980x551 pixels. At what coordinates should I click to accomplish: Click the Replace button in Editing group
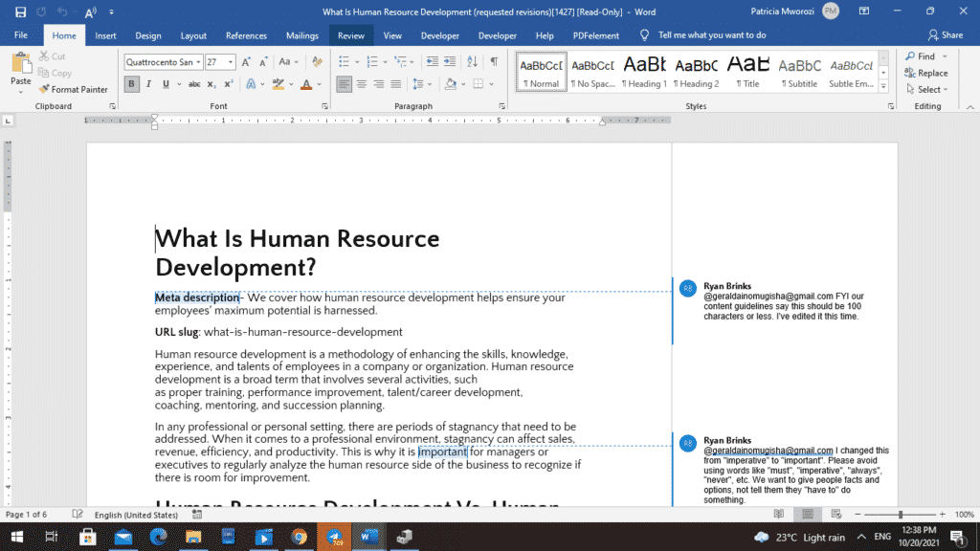926,73
